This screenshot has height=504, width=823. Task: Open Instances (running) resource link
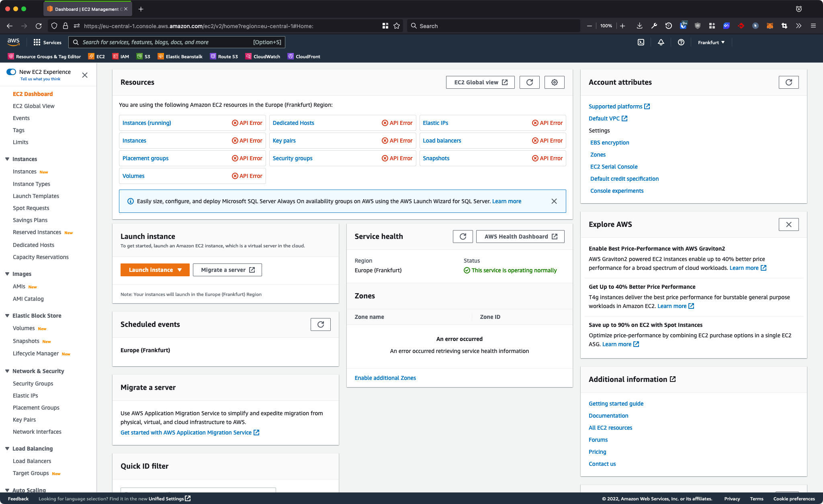[x=147, y=123]
